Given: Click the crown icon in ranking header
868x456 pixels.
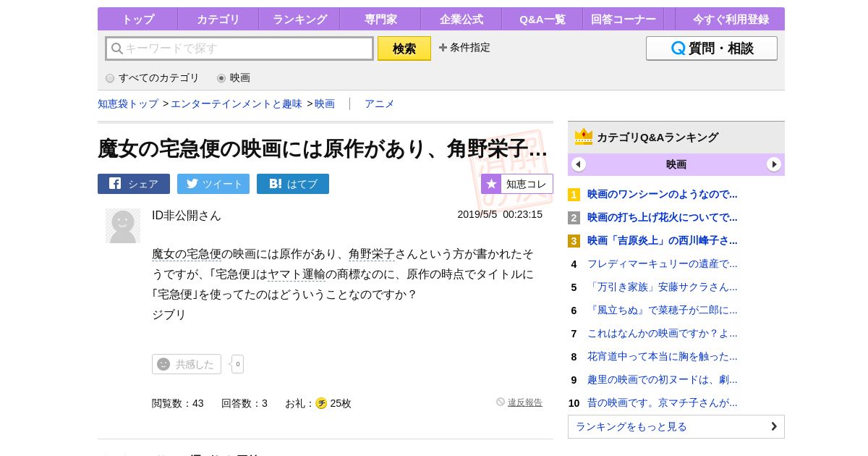Looking at the screenshot, I should (584, 136).
